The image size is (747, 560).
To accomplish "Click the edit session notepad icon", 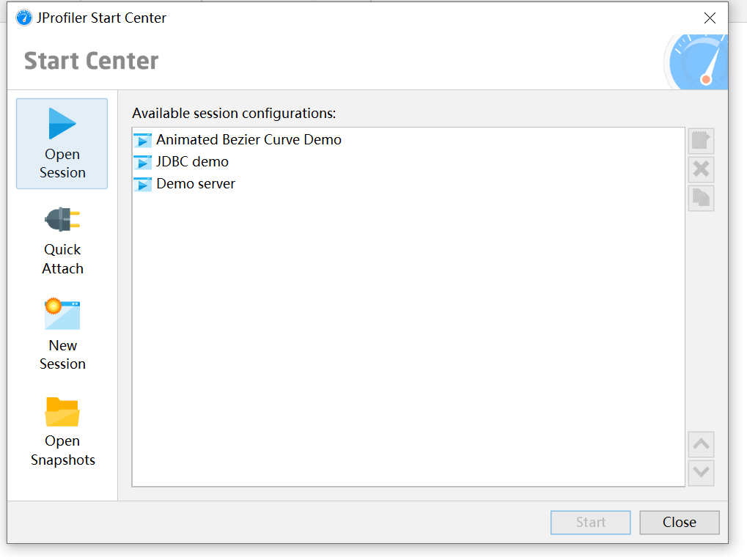I will [701, 141].
